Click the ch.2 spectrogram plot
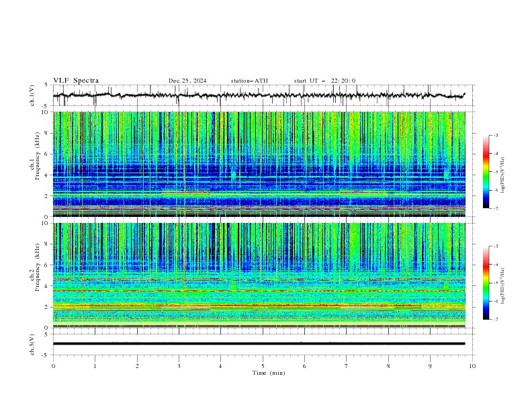 point(259,275)
